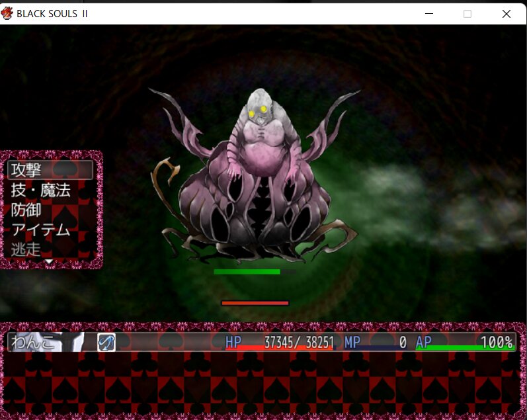Image resolution: width=527 pixels, height=420 pixels.
Task: Select the character name わんこ
Action: click(32, 343)
